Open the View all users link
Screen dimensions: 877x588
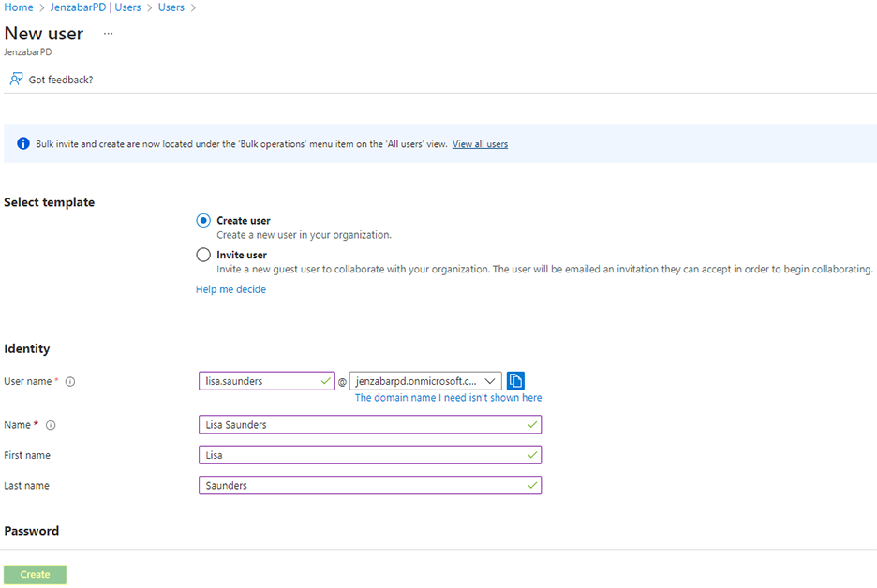pyautogui.click(x=480, y=143)
